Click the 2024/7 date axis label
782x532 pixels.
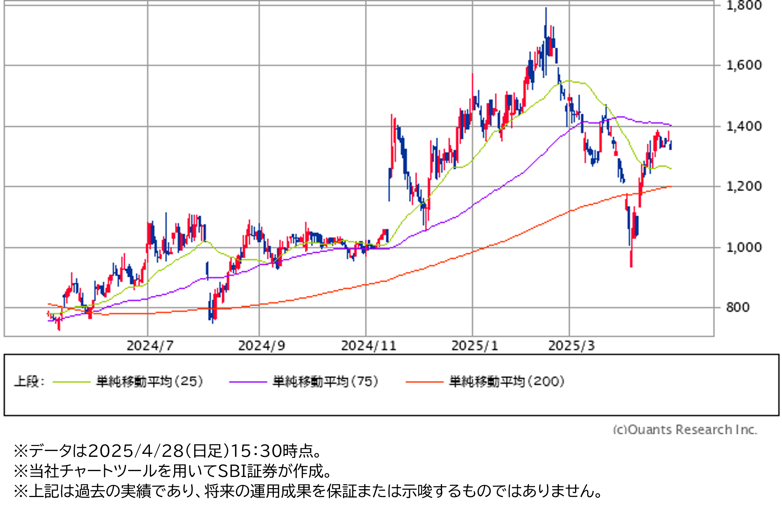click(150, 346)
